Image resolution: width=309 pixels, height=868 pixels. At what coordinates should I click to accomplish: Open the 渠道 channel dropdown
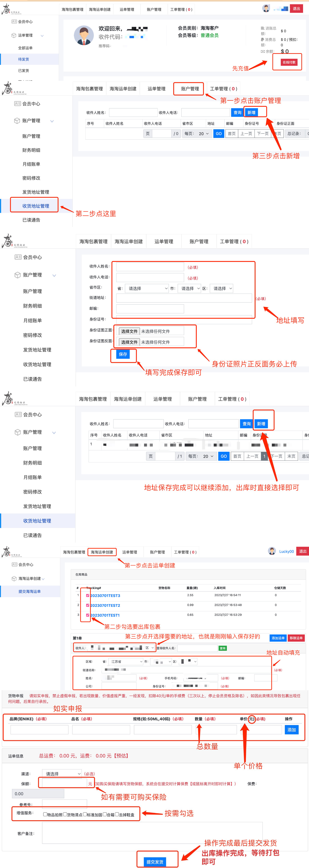pyautogui.click(x=62, y=774)
